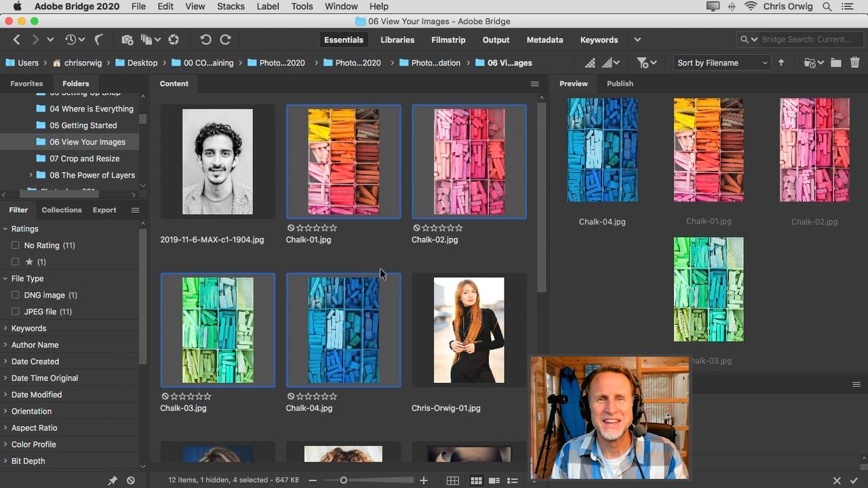Screen dimensions: 868x488
Task: Click the Get Photos from Camera icon
Action: pyautogui.click(x=127, y=40)
